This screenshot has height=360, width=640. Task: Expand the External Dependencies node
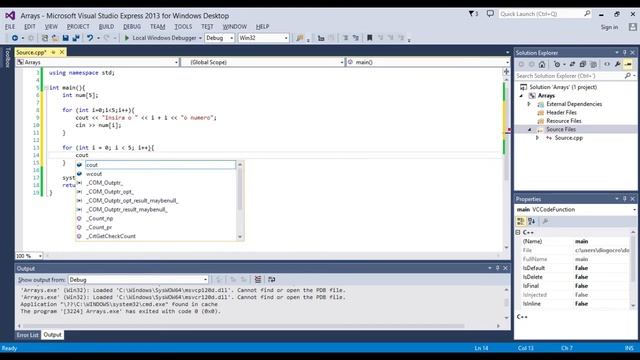[529, 104]
